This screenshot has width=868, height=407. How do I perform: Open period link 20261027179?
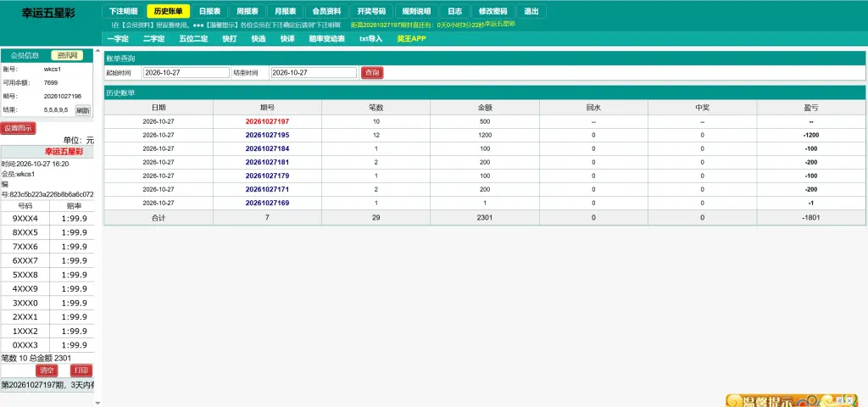[267, 176]
